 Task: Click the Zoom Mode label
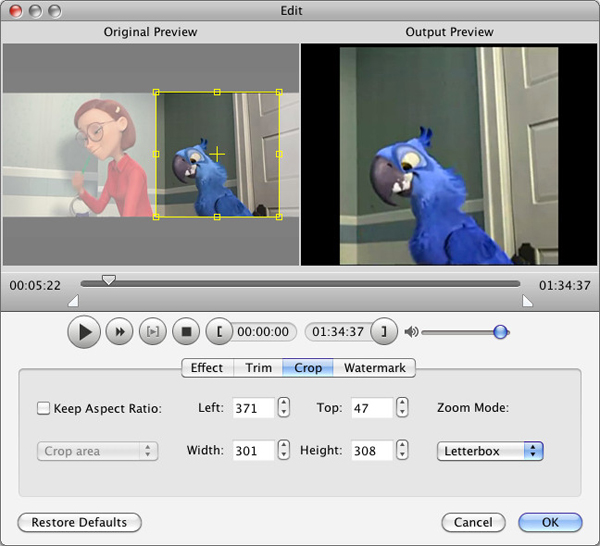point(473,407)
